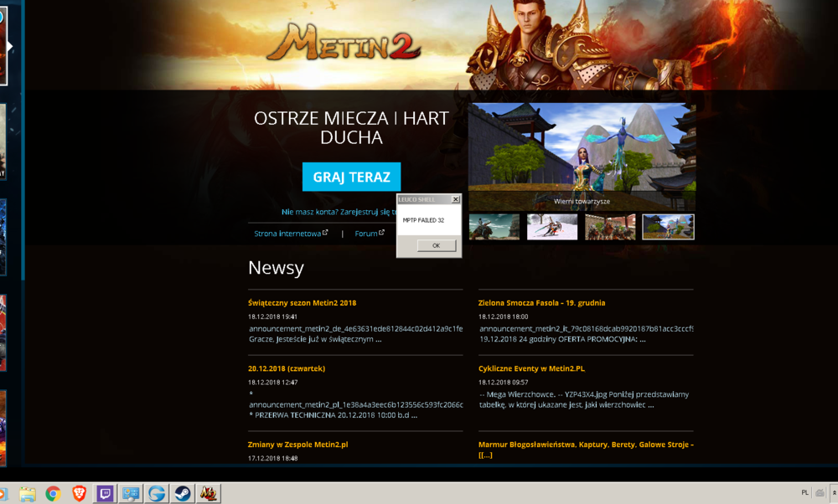This screenshot has width=838, height=504.
Task: Open the Forum link
Action: [370, 234]
